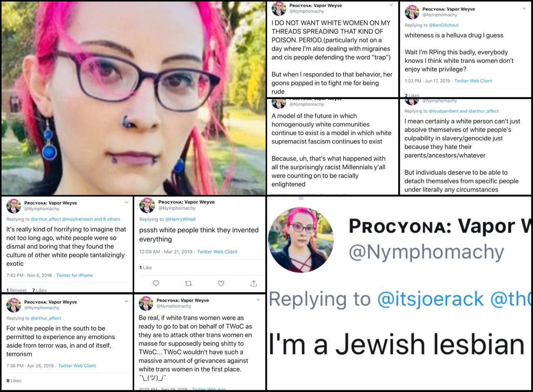Viewport: 533px width, 392px height.
Task: Open the @BenGSchout reply mention link
Action: pyautogui.click(x=443, y=25)
